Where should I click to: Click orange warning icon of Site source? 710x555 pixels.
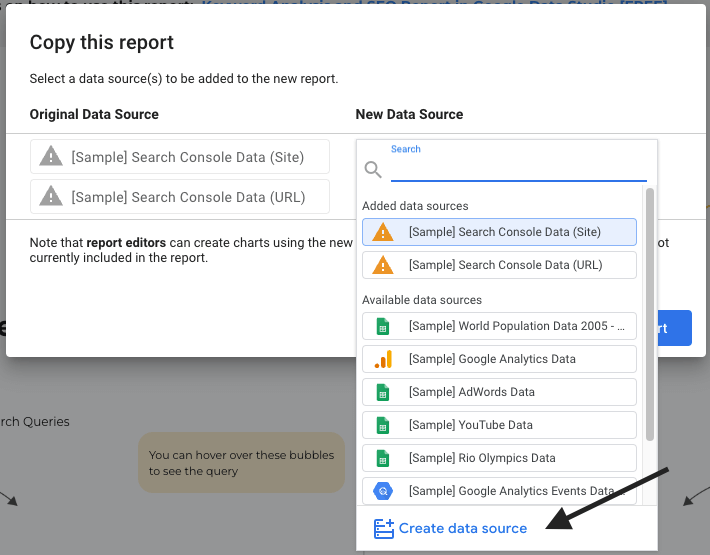[383, 232]
